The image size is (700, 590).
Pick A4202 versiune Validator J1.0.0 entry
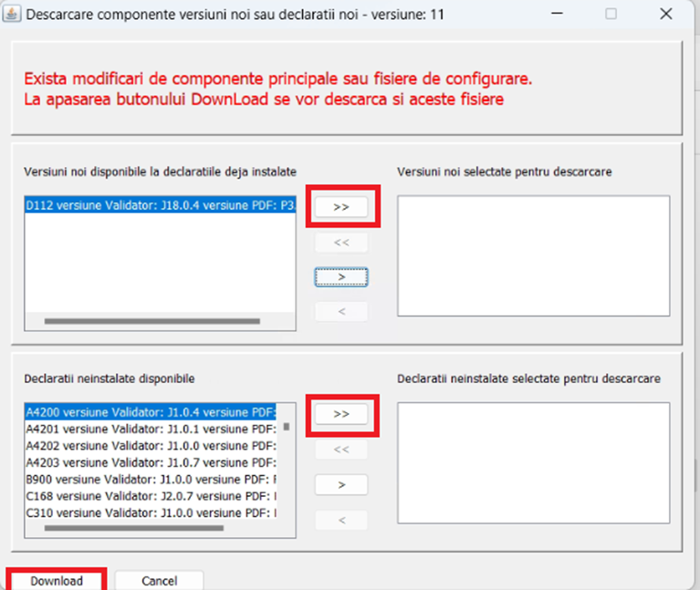click(x=151, y=446)
